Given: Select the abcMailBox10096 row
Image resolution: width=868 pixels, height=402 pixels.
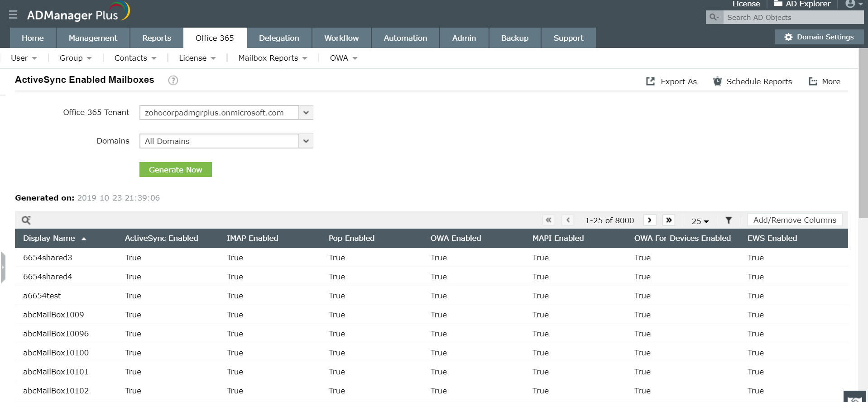Looking at the screenshot, I should tap(432, 334).
